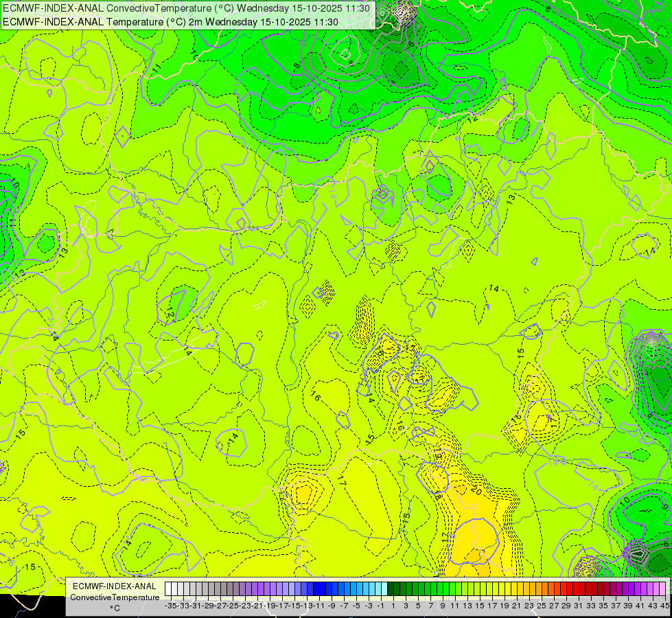Select the deep blue swatch above -11
The image size is (672, 618).
tap(316, 589)
